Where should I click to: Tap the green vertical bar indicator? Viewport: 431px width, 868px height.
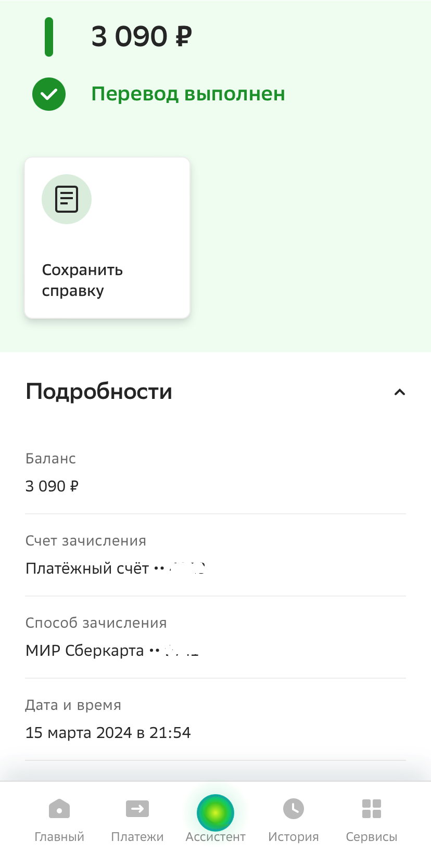pyautogui.click(x=49, y=37)
